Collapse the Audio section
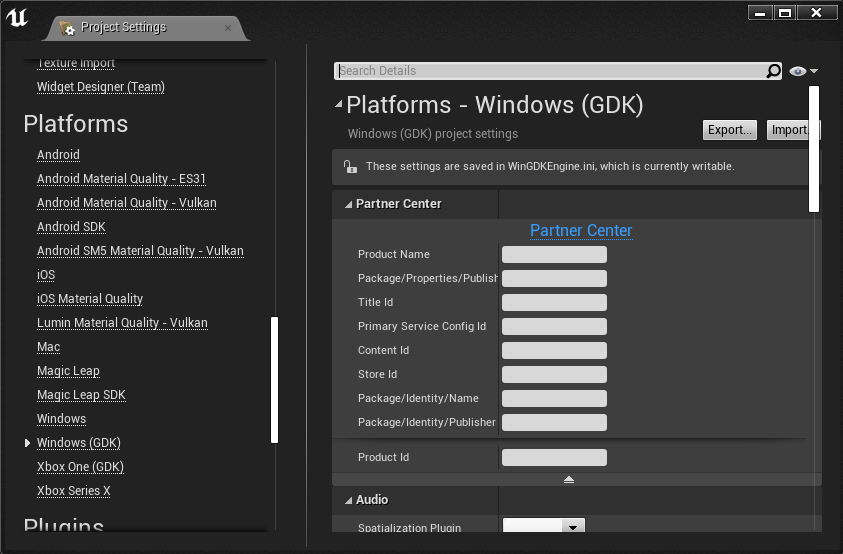The height and width of the screenshot is (554, 843). (348, 500)
